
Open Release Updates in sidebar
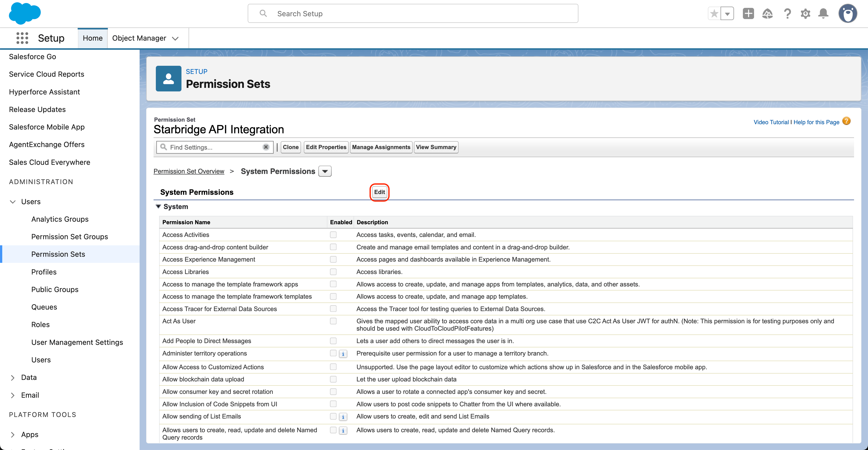[37, 109]
